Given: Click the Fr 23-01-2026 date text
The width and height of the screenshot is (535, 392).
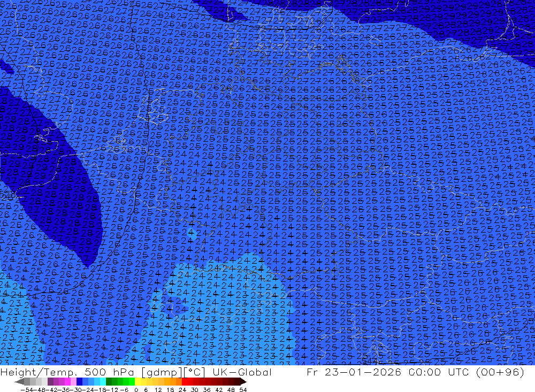Looking at the screenshot, I should coord(354,372).
